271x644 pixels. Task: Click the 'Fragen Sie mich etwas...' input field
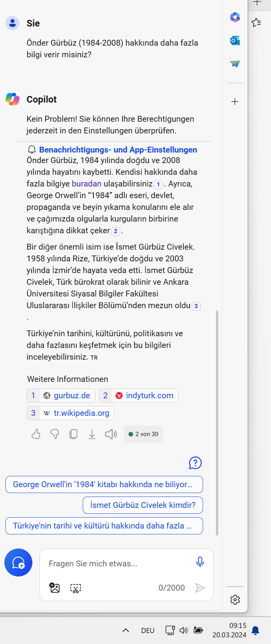click(x=117, y=564)
